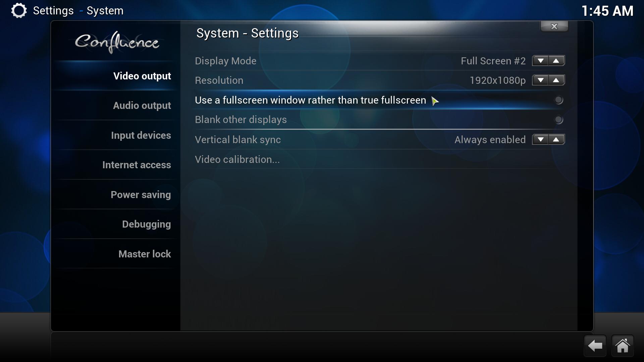Click the Settings gear icon in header
The height and width of the screenshot is (362, 644).
(x=19, y=11)
